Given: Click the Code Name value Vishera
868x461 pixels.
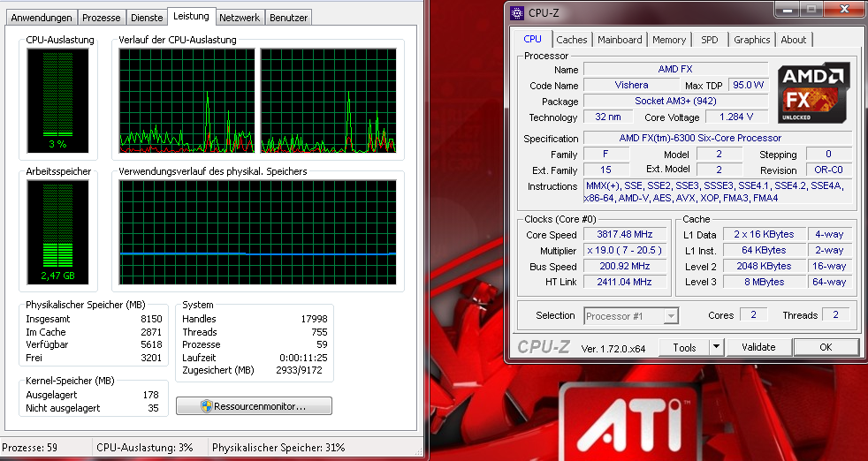Looking at the screenshot, I should pyautogui.click(x=632, y=85).
